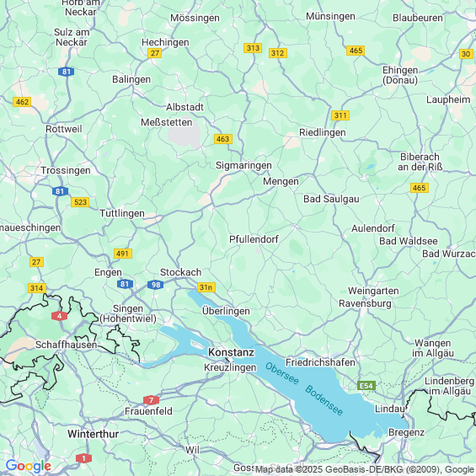Select the Sigmaringen town label
Image resolution: width=476 pixels, height=476 pixels.
pos(243,165)
